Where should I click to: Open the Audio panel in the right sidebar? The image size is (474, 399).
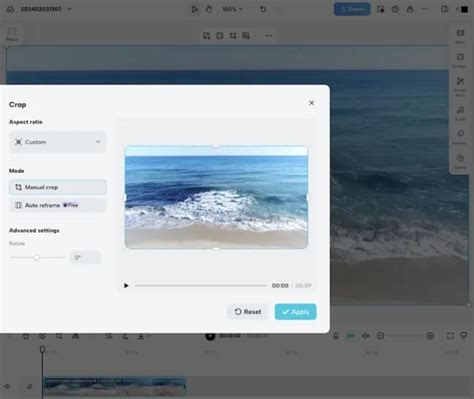tap(460, 113)
